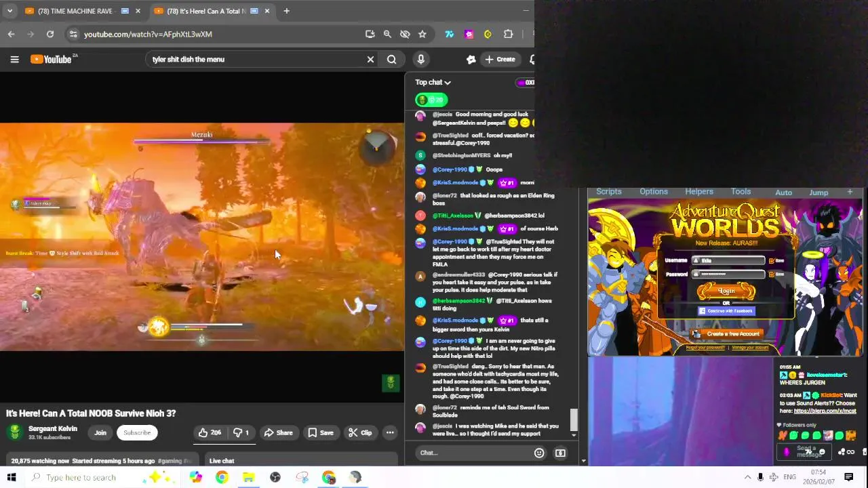Bookmark this page with the star
Screen dimensions: 868x488
[x=422, y=34]
